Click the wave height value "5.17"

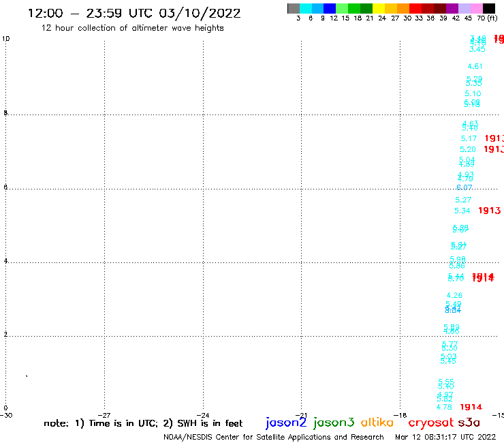(x=469, y=138)
